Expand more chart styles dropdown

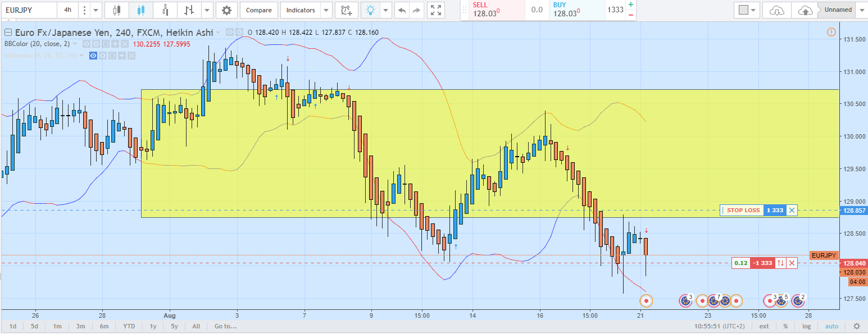[x=207, y=10]
